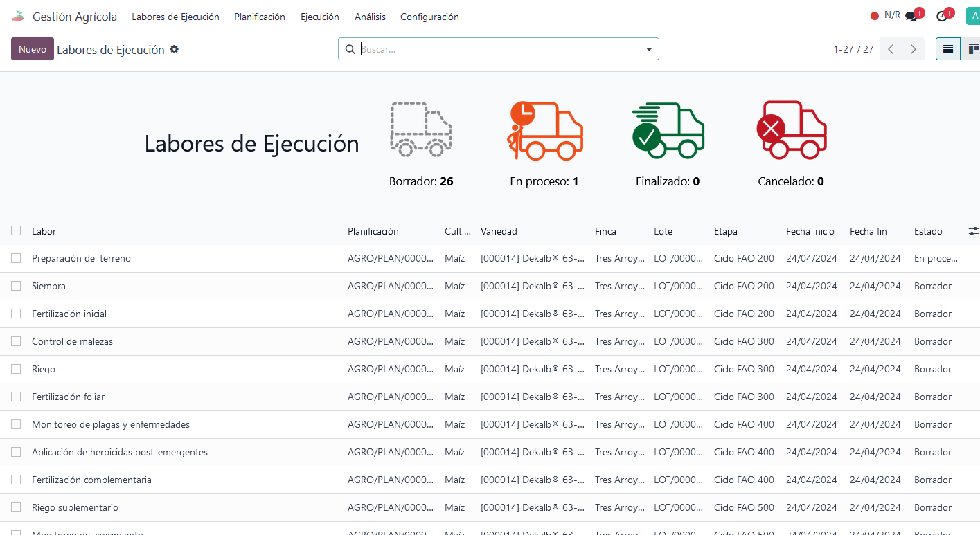Open the activities clock icon
980x535 pixels.
click(x=942, y=17)
